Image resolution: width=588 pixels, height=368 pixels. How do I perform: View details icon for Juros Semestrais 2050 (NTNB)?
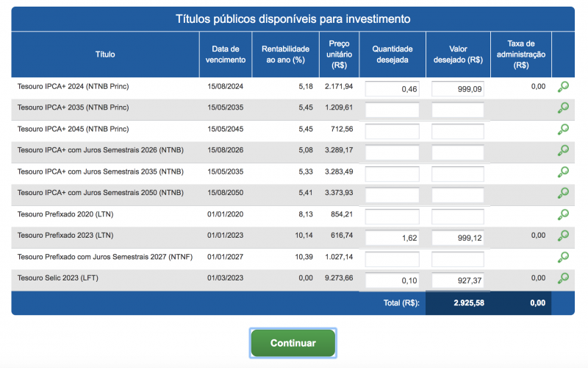pyautogui.click(x=563, y=193)
